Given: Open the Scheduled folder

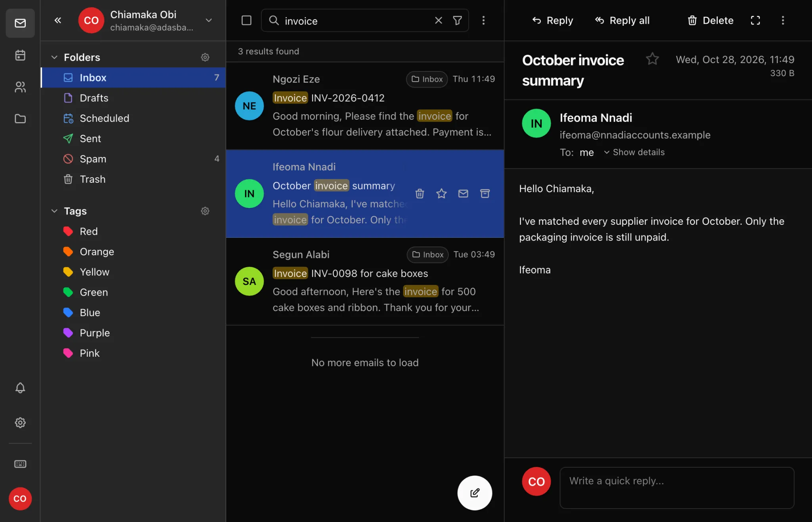Looking at the screenshot, I should coord(134,118).
